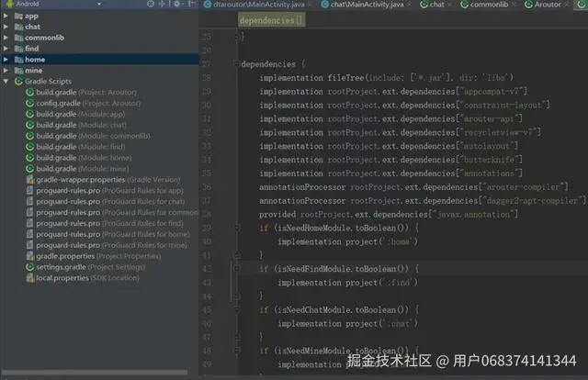Close the commonlib gradle tab

point(514,5)
